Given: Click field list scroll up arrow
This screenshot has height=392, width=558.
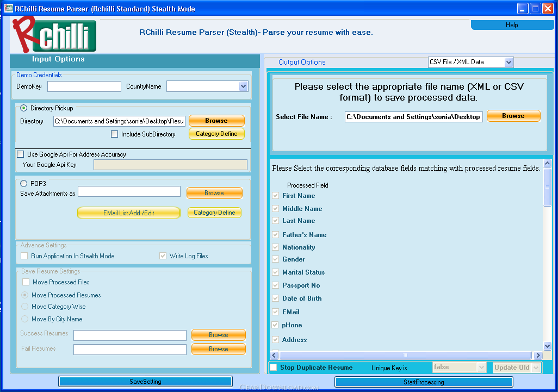Looking at the screenshot, I should tap(547, 164).
